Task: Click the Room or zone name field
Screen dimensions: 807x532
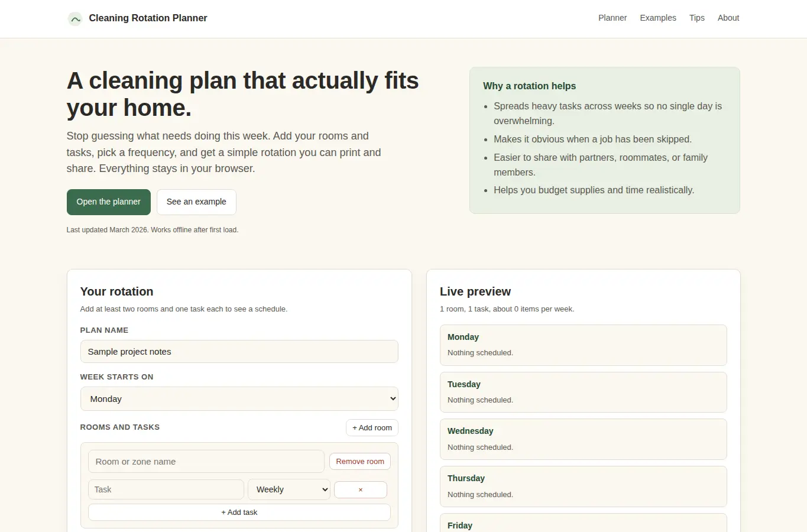Action: pos(206,461)
